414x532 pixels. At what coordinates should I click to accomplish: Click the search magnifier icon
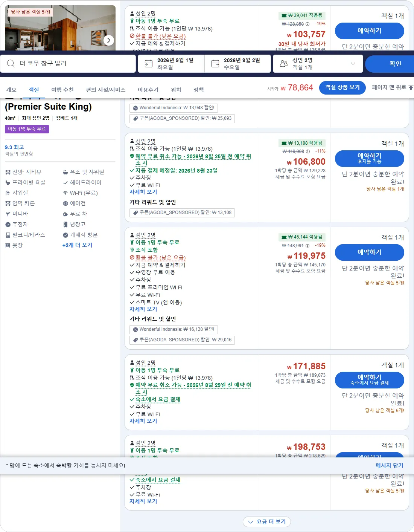(11, 63)
